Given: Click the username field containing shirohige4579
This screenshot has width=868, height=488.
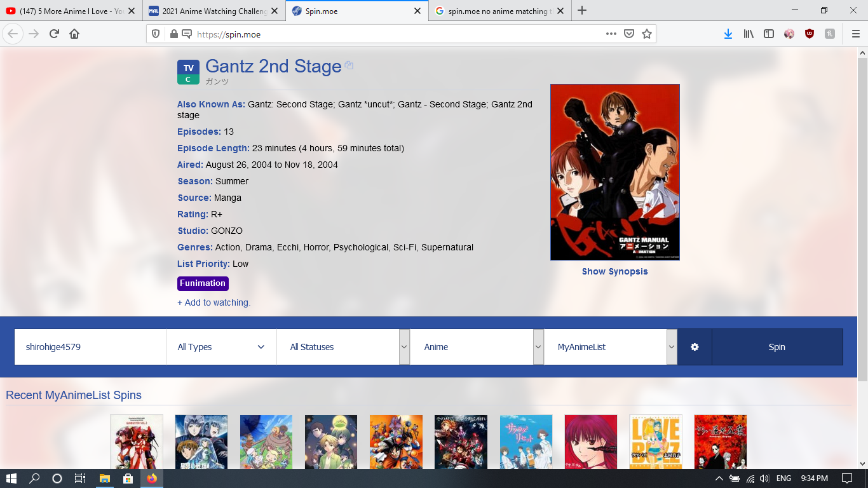Looking at the screenshot, I should (x=90, y=347).
